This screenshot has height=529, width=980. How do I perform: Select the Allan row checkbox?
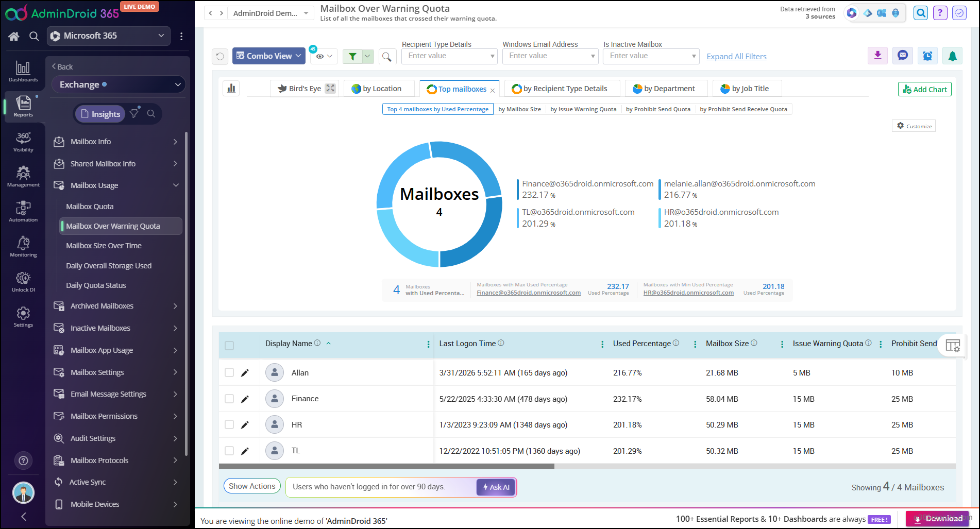tap(229, 372)
